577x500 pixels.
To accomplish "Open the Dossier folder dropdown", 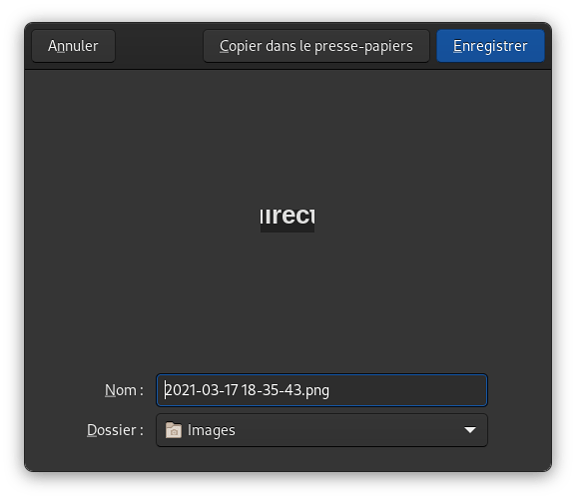I will coord(322,430).
